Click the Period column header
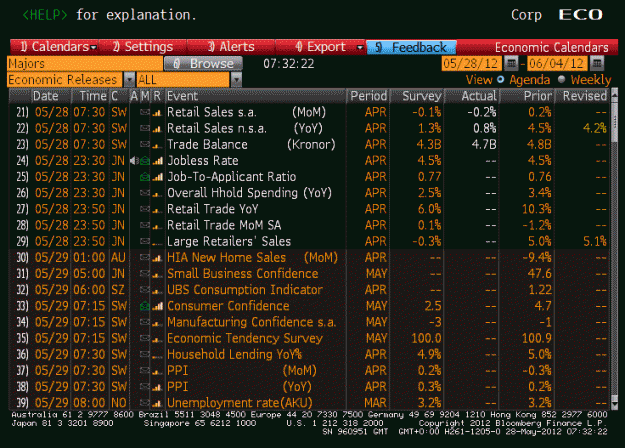 click(368, 96)
